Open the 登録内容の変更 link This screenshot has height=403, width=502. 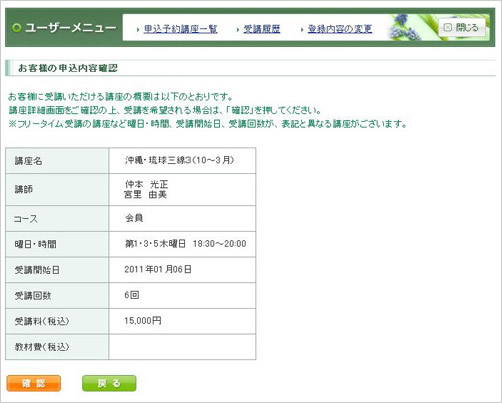pos(340,29)
